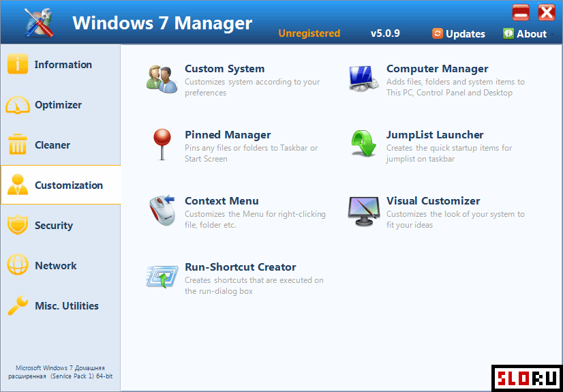Click the Run-Shortcut Creator icon

pos(162,276)
